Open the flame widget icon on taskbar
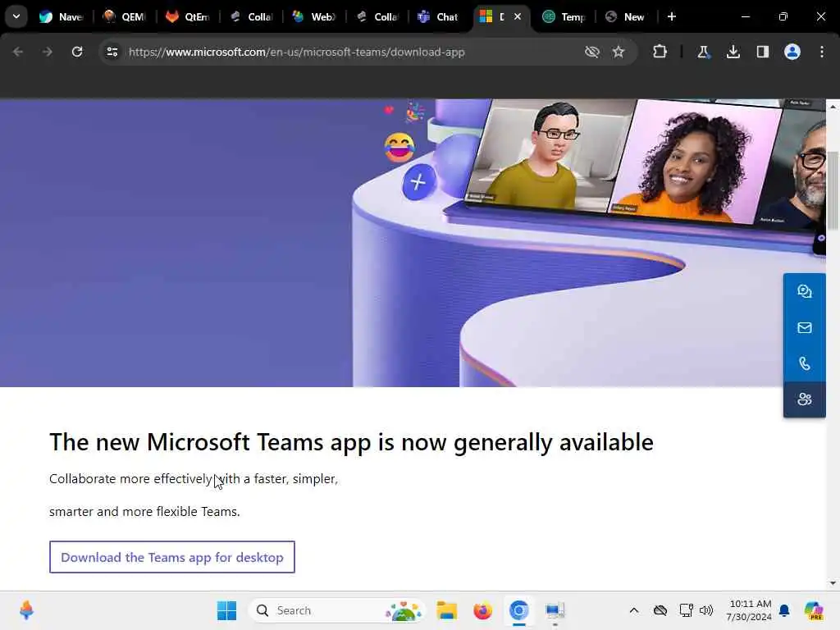This screenshot has height=630, width=840. [x=26, y=610]
